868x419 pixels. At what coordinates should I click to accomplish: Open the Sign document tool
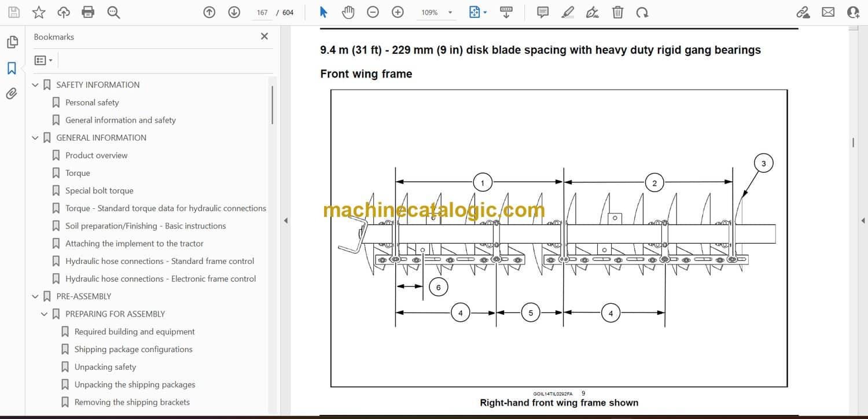[x=593, y=12]
